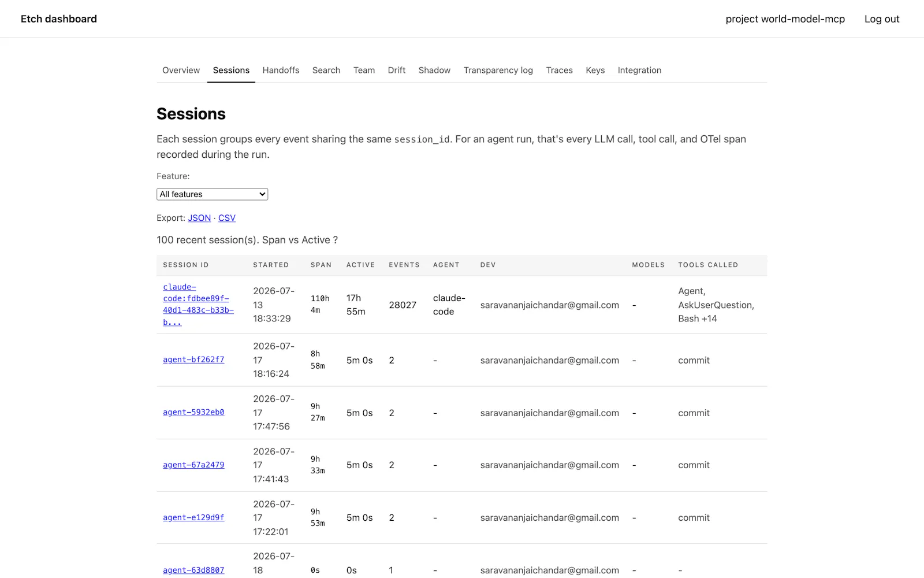Click started time 2026-07-17 18:16:24
This screenshot has width=924, height=578.
tap(274, 360)
